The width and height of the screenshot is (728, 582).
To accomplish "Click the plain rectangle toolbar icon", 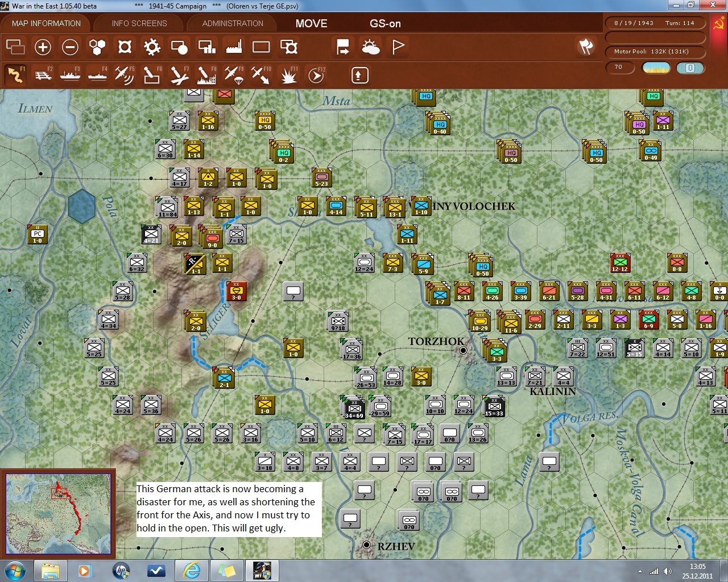I will [x=261, y=47].
